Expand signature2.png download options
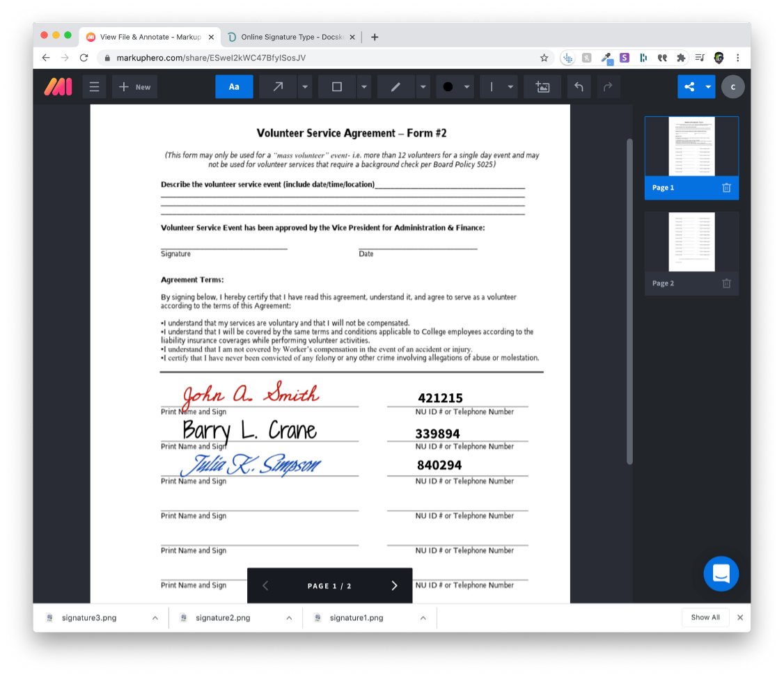Image resolution: width=784 pixels, height=675 pixels. (x=289, y=618)
